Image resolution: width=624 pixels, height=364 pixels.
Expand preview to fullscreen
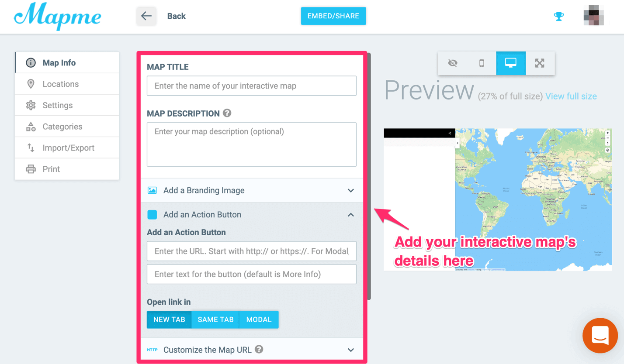tap(540, 63)
